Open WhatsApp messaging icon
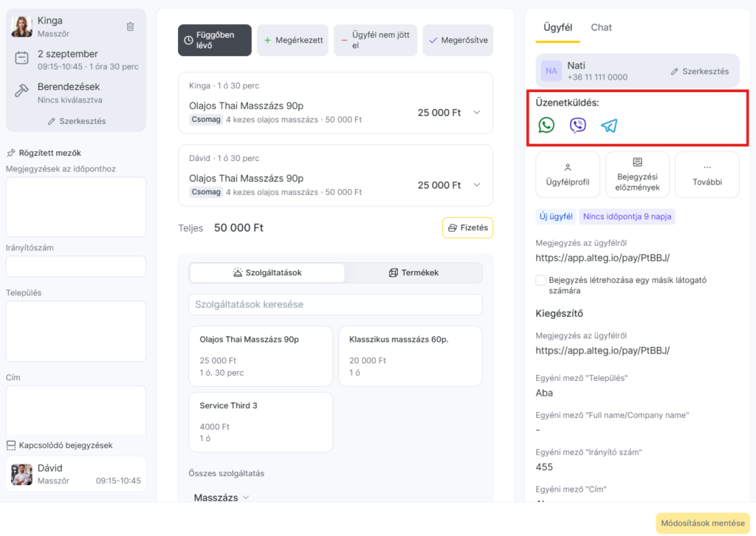This screenshot has width=756, height=536. [546, 126]
